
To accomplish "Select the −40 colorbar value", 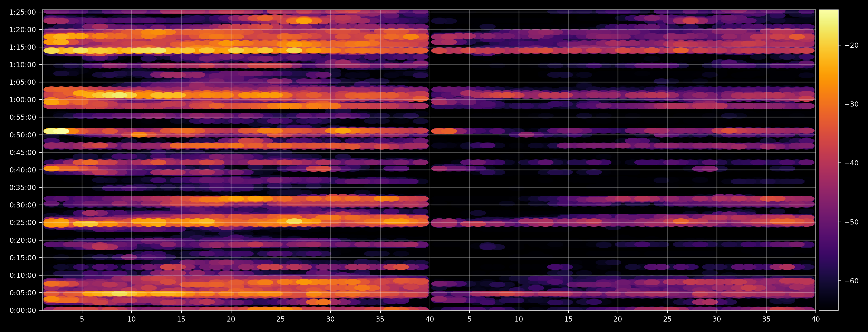I will click(x=851, y=163).
